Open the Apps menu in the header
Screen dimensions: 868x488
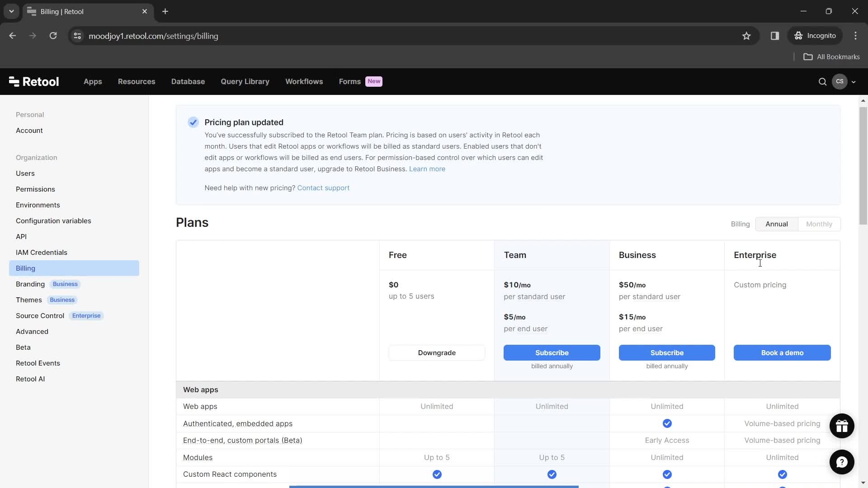[x=93, y=82]
